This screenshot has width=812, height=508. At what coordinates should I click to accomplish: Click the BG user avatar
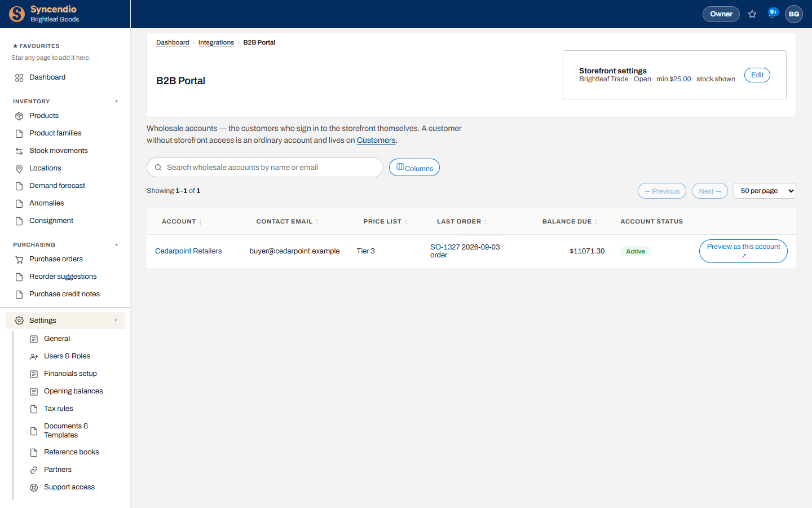tap(794, 14)
